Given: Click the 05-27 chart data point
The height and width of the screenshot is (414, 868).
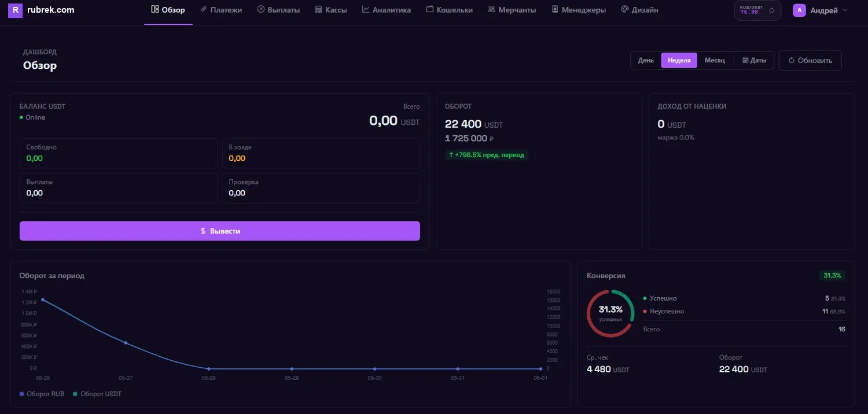Looking at the screenshot, I should [126, 343].
